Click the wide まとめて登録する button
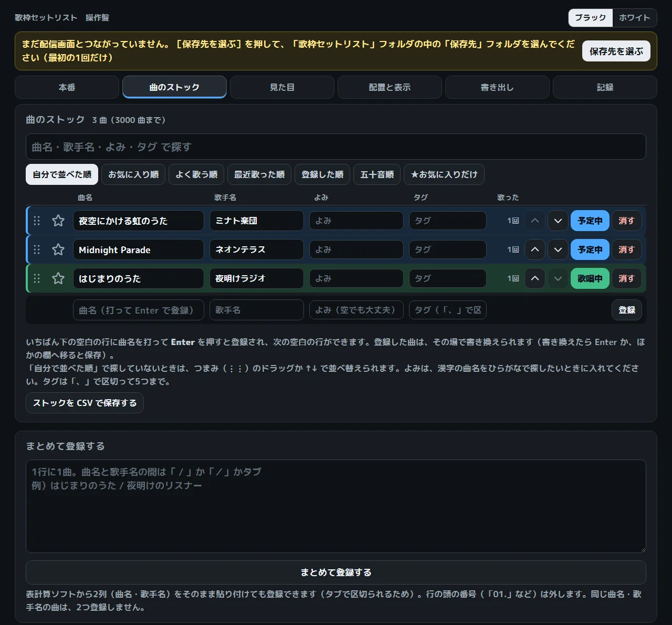Viewport: 672px width, 625px height. pos(336,572)
